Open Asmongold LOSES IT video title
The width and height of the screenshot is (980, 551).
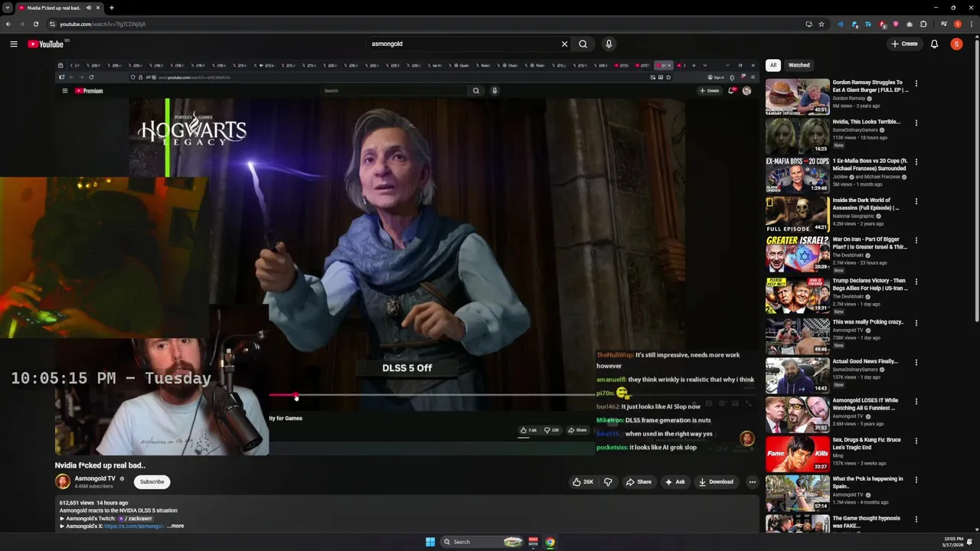866,403
